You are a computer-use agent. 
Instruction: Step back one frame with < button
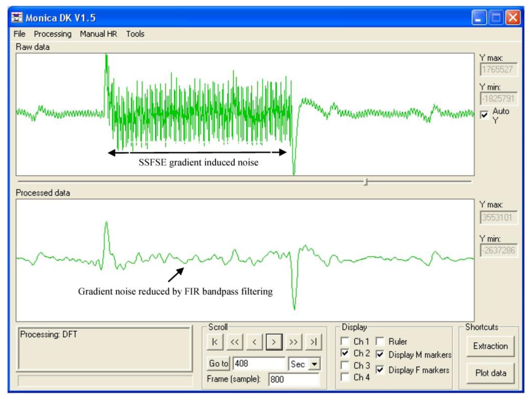(x=255, y=342)
